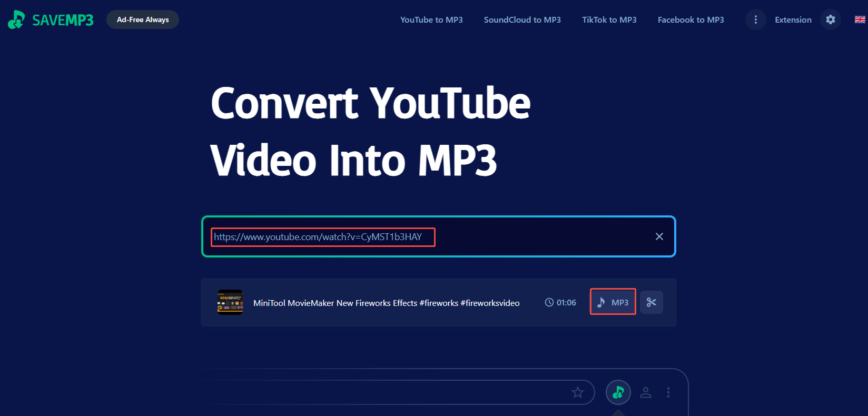Screen dimensions: 868x416
Task: Open YouTube to MP3 page
Action: 431,19
